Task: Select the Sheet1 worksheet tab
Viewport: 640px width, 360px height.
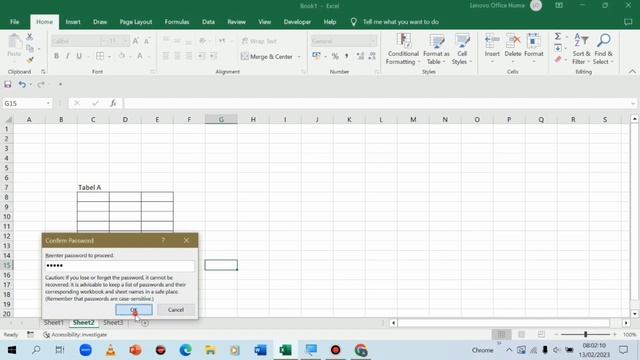Action: [53, 322]
